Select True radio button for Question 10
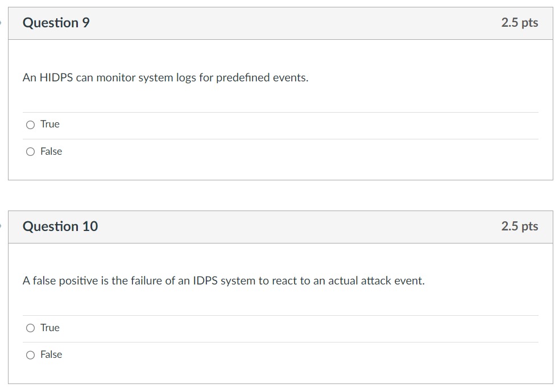The width and height of the screenshot is (559, 392). tap(30, 328)
